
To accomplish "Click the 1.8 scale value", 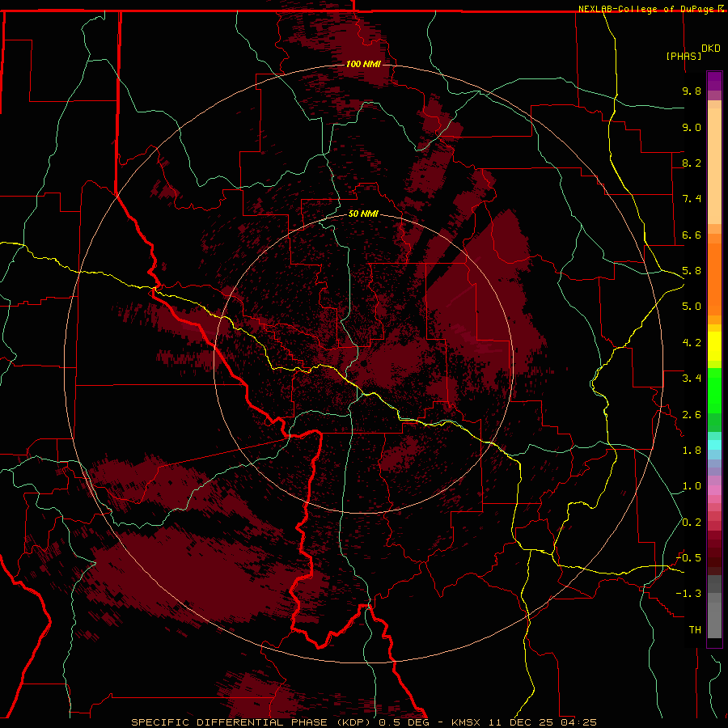I will [692, 451].
